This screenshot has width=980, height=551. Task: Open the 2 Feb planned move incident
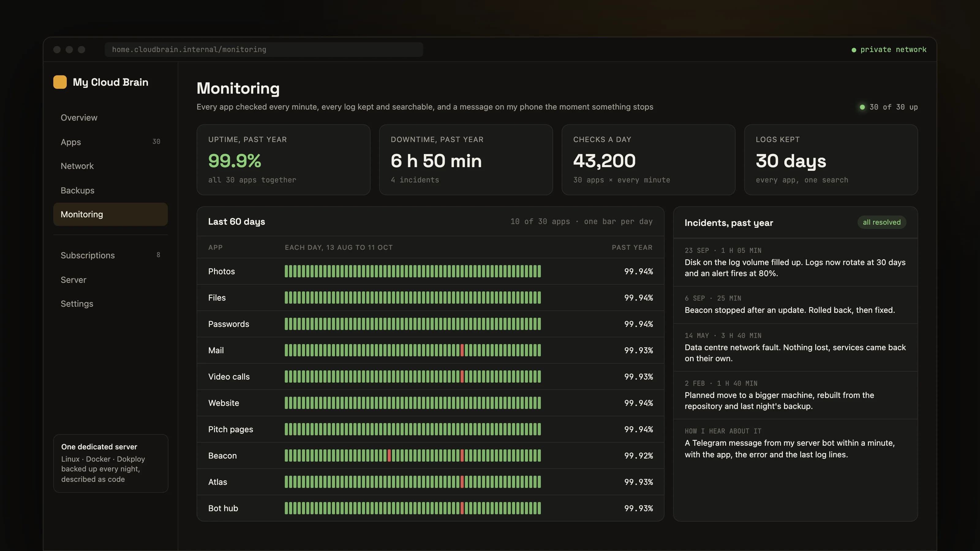[795, 395]
